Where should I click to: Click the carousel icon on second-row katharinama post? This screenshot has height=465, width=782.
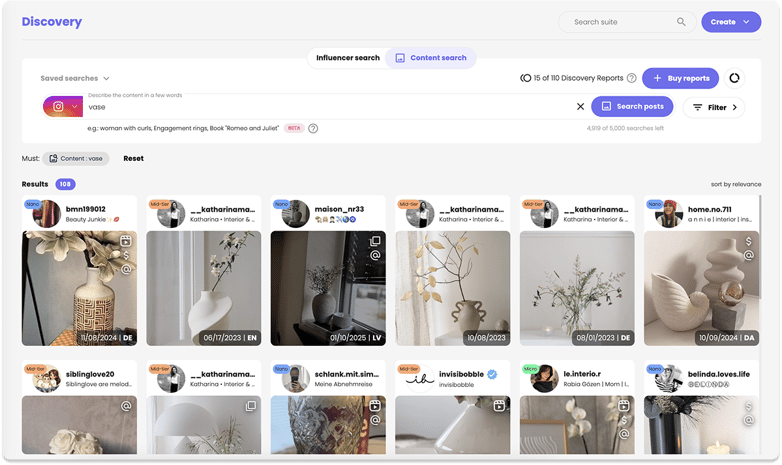tap(251, 406)
